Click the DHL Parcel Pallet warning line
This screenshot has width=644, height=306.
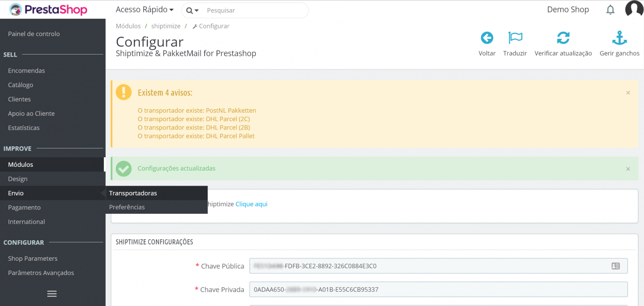[x=196, y=136]
